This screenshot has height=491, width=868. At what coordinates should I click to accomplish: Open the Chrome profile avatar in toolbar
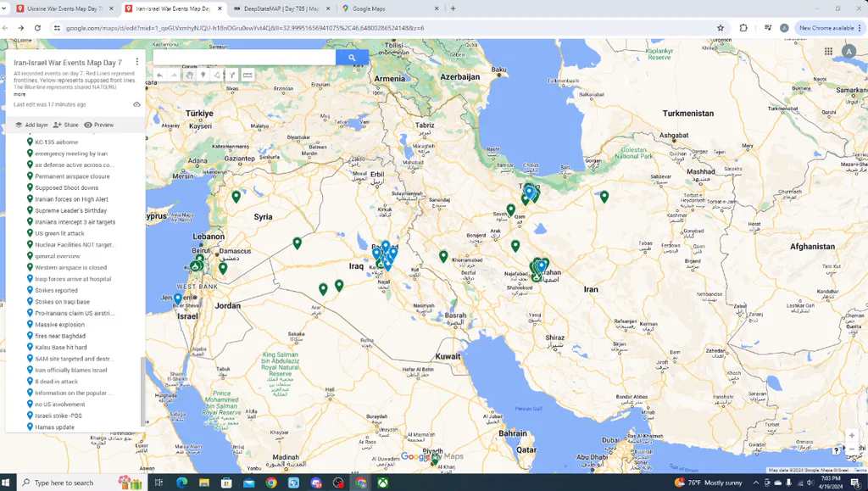click(x=784, y=28)
